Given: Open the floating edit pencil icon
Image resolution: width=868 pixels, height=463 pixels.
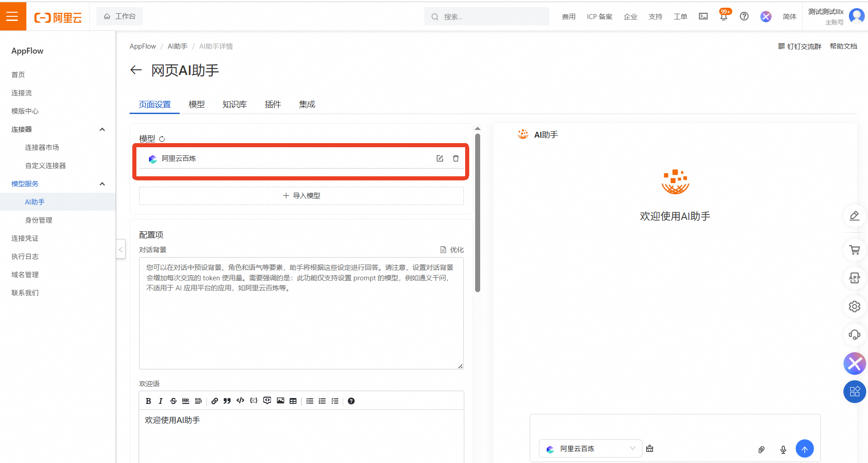Looking at the screenshot, I should click(x=855, y=216).
